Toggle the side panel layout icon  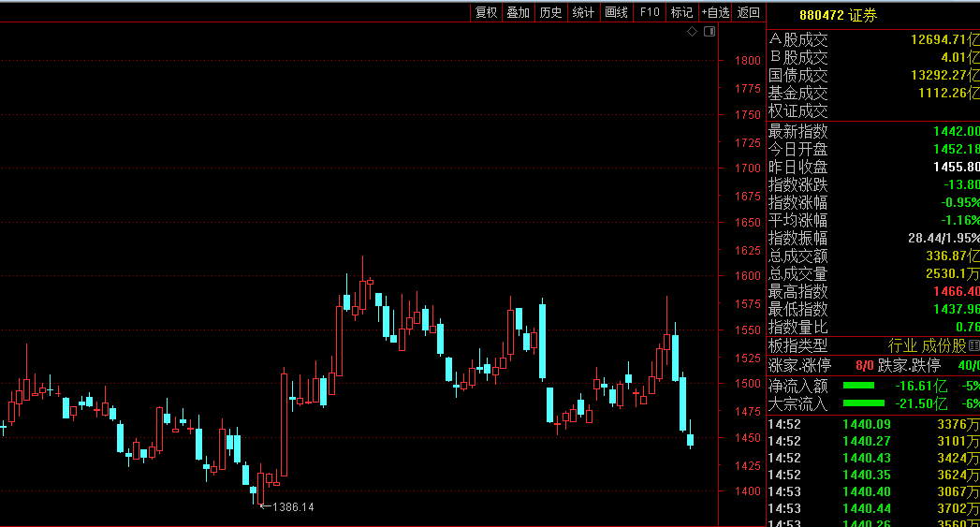click(709, 31)
